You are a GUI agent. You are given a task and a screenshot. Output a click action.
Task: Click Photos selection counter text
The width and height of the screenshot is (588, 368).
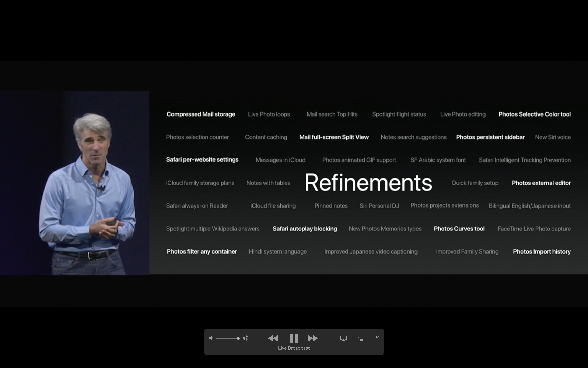tap(198, 137)
